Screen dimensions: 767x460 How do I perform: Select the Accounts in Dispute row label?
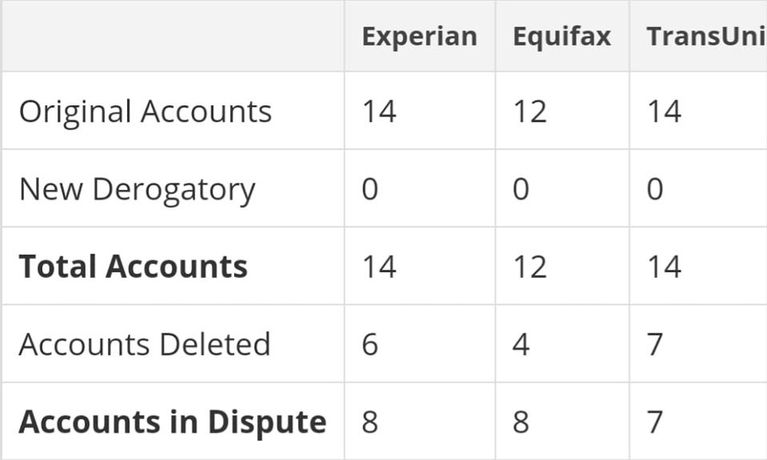[172, 422]
